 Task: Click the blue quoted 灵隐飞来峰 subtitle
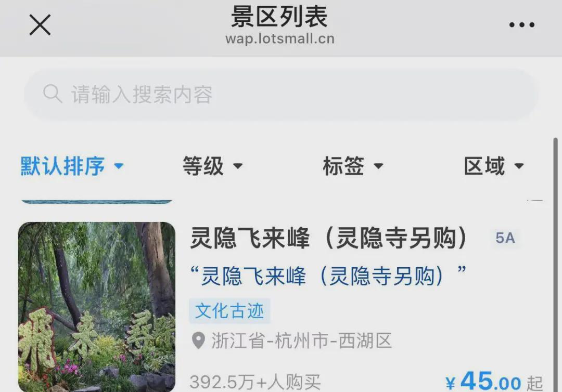[328, 276]
